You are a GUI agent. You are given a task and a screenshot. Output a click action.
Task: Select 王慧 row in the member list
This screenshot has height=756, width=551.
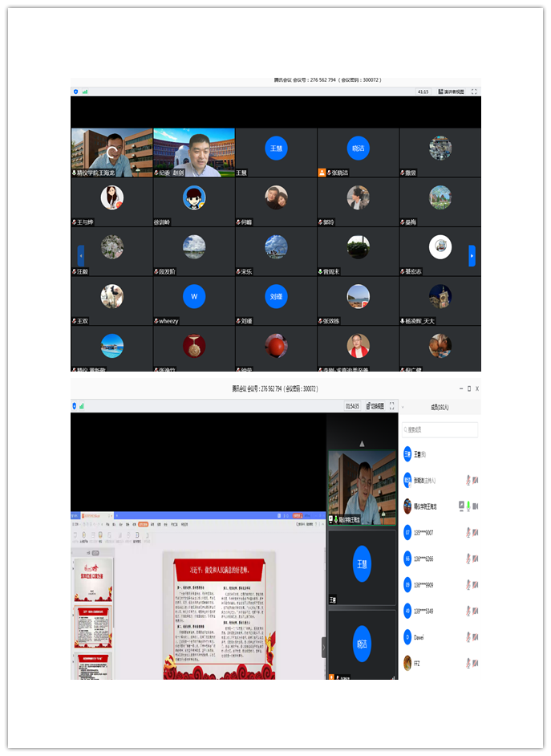click(440, 454)
